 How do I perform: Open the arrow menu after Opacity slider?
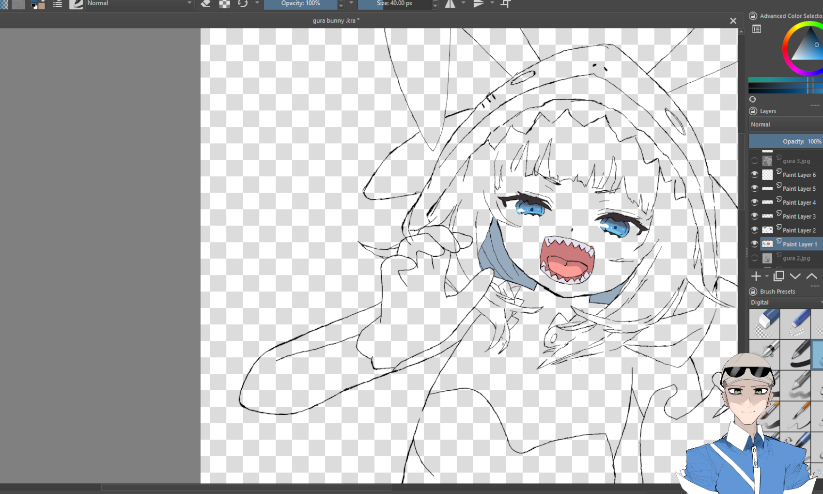351,3
